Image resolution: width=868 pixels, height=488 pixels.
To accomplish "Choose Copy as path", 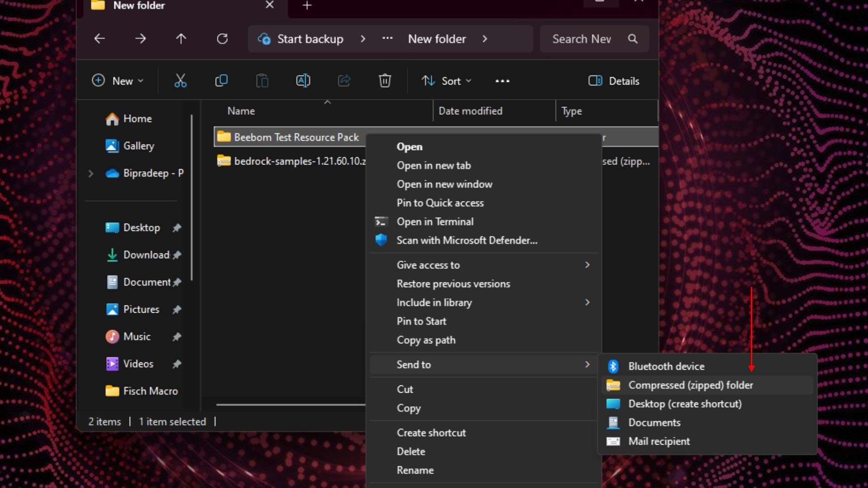I will 426,340.
